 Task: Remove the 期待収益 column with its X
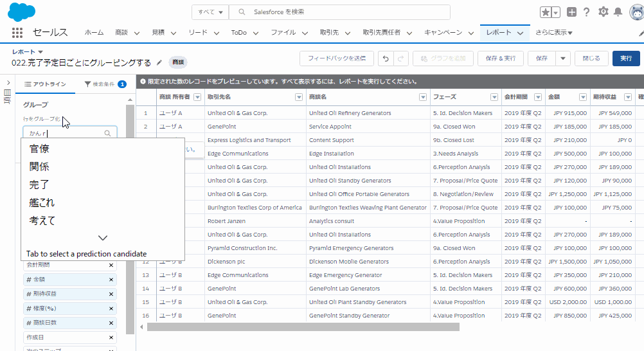(x=111, y=294)
